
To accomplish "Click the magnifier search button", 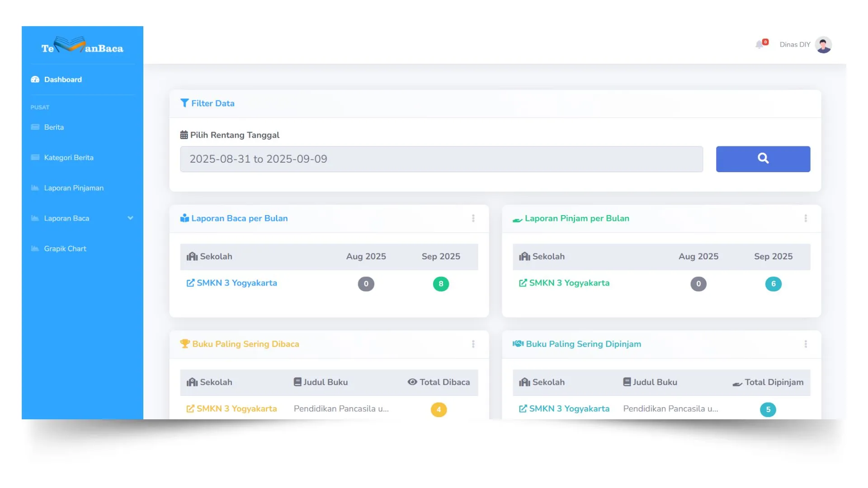I will click(763, 159).
